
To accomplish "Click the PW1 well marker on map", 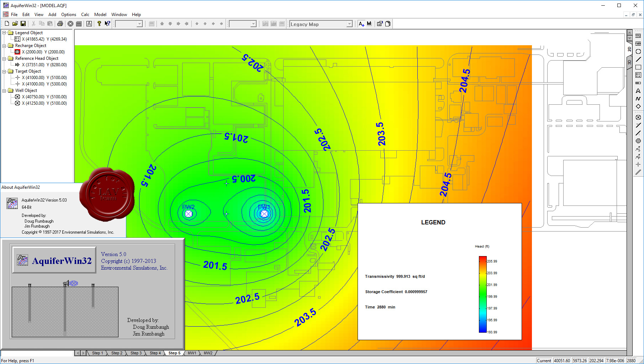I will tap(264, 214).
